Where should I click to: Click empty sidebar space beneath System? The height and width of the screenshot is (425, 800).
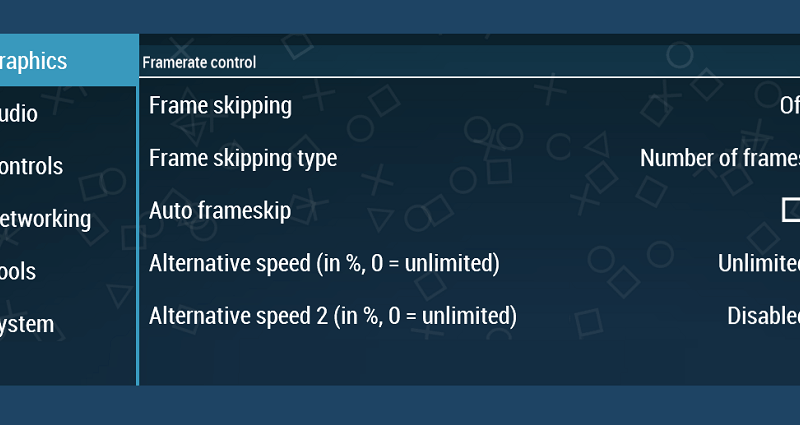pyautogui.click(x=68, y=367)
